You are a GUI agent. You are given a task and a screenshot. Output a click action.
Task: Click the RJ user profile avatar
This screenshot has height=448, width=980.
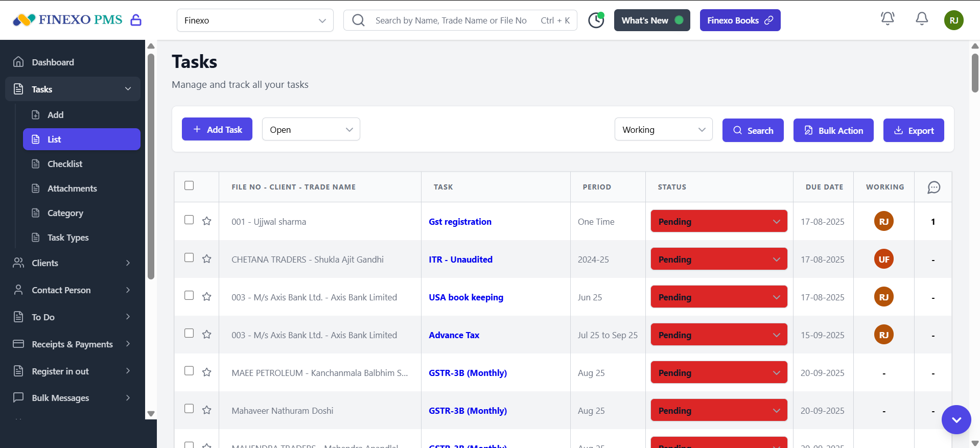click(x=953, y=20)
